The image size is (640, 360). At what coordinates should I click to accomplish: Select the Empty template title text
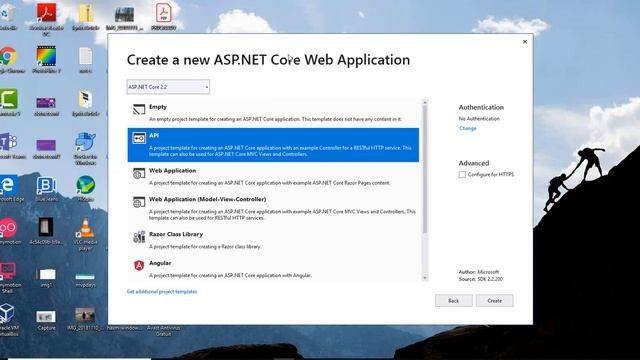[158, 107]
